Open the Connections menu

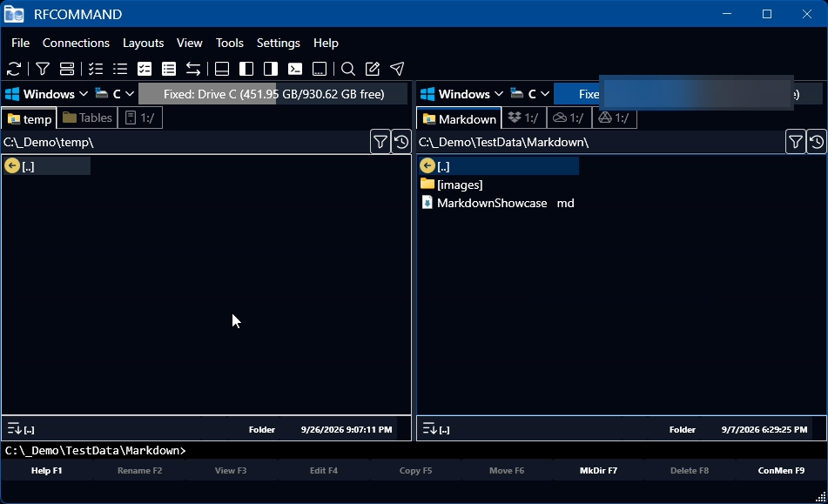[x=76, y=43]
